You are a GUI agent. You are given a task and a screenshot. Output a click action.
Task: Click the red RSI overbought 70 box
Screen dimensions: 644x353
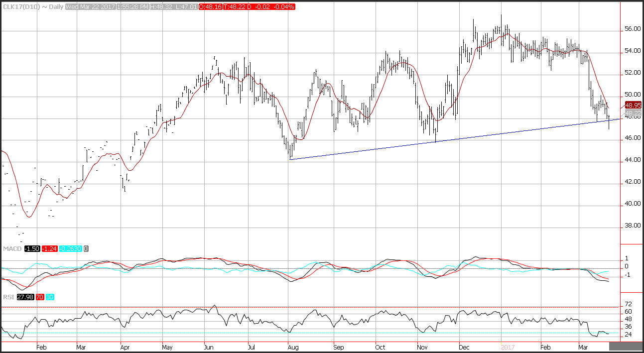coord(39,297)
